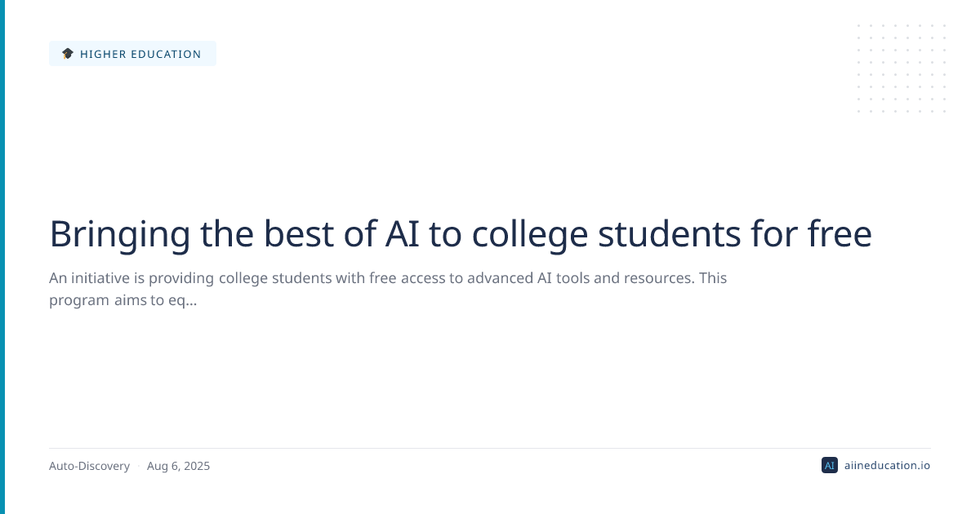This screenshot has width=980, height=514.
Task: Open the aiineducation.io site link
Action: click(x=886, y=466)
